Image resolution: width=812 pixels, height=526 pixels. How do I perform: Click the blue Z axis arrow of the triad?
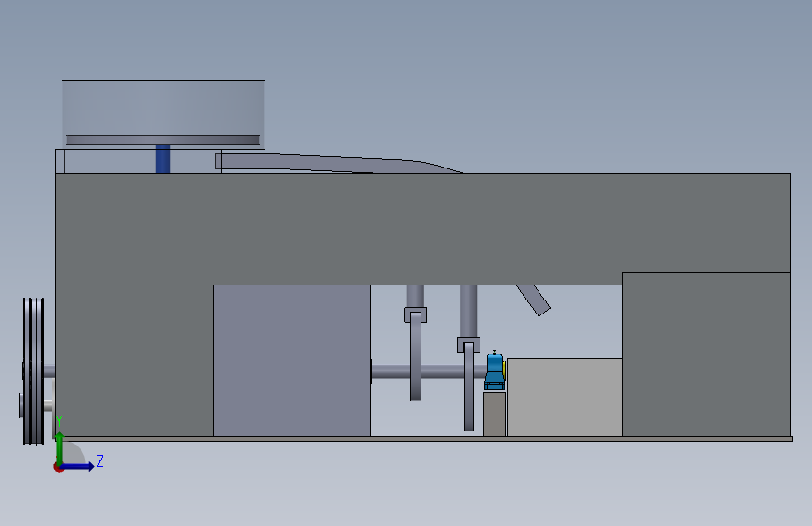(x=78, y=466)
